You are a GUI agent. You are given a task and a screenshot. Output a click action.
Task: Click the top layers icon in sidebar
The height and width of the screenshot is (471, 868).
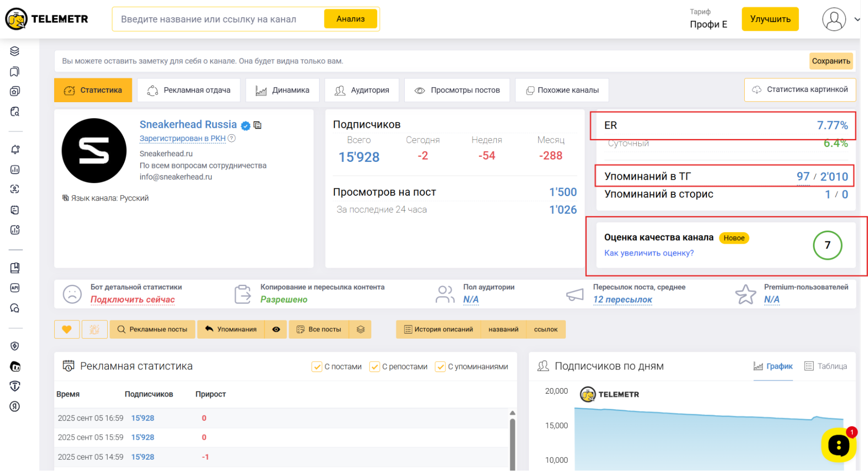click(15, 51)
